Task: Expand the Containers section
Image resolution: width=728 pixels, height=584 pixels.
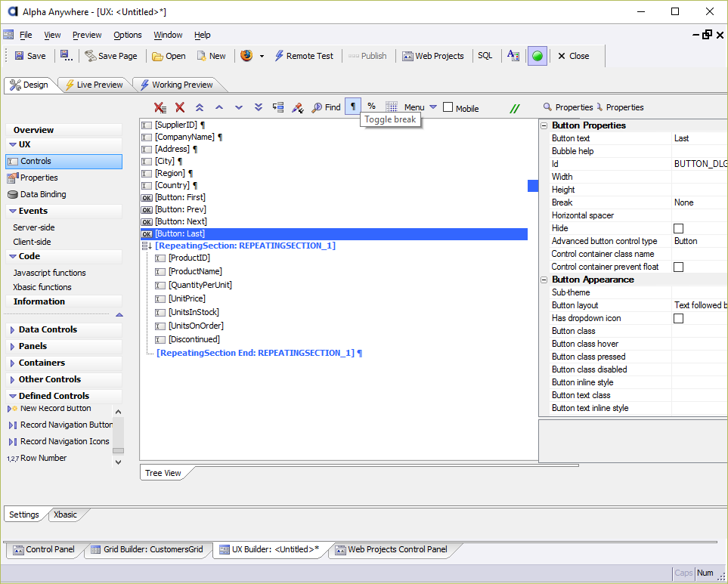Action: pyautogui.click(x=13, y=363)
